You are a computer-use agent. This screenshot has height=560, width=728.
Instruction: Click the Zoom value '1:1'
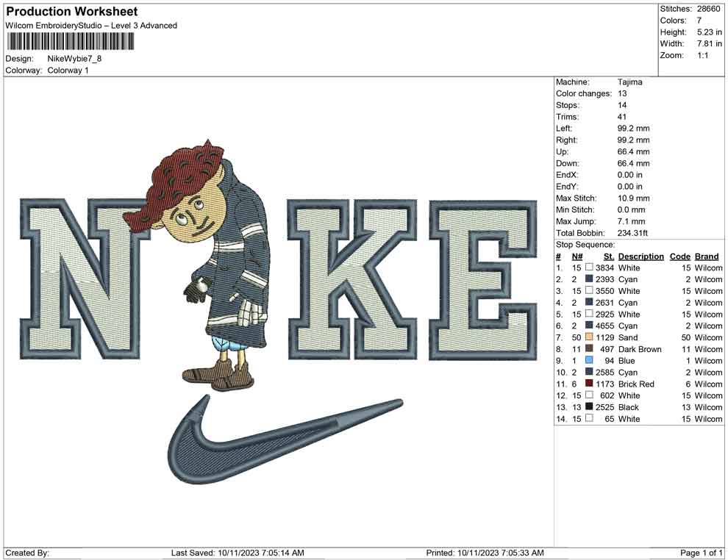[702, 55]
